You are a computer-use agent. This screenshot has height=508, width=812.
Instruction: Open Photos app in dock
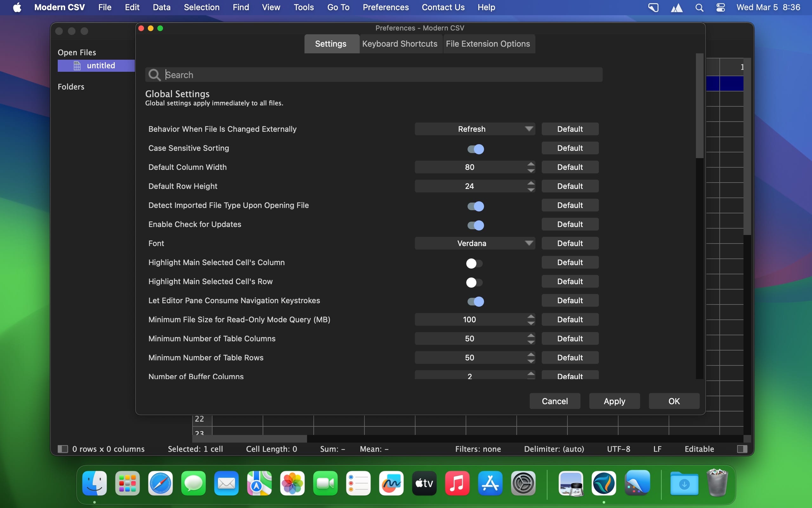[x=292, y=483]
